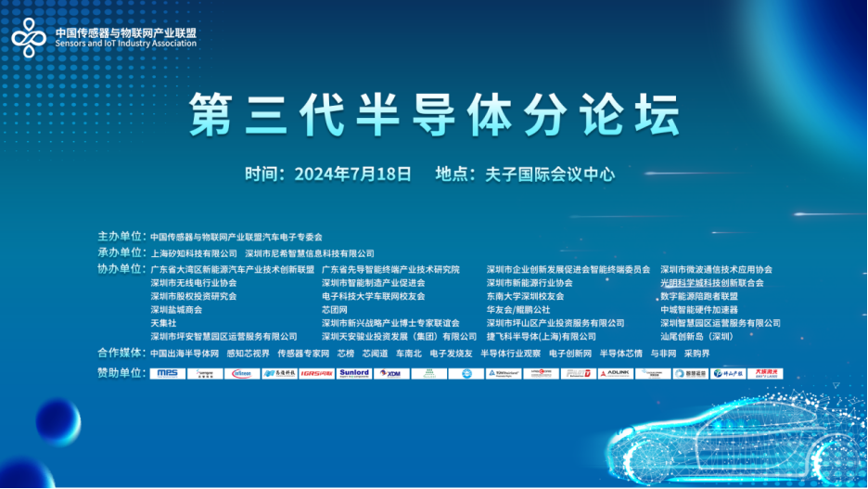868x489 pixels.
Task: Click the Han's Laser (大族激光) logo
Action: pyautogui.click(x=768, y=373)
